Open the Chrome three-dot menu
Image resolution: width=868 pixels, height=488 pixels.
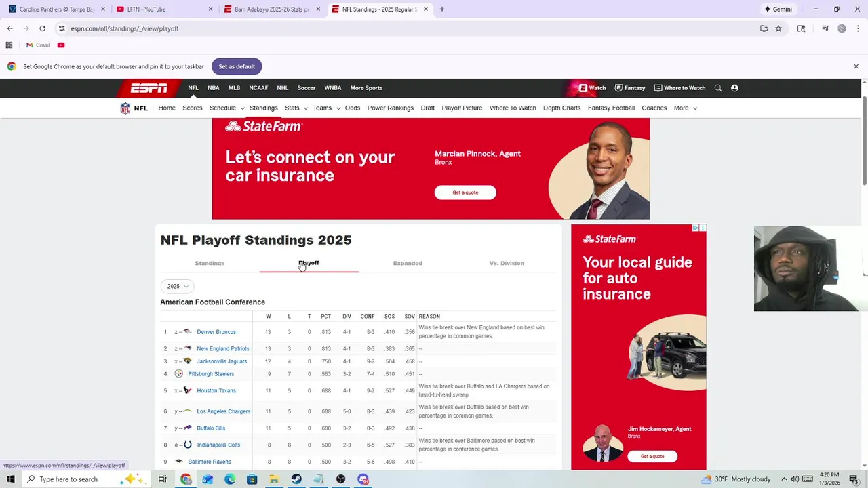858,28
